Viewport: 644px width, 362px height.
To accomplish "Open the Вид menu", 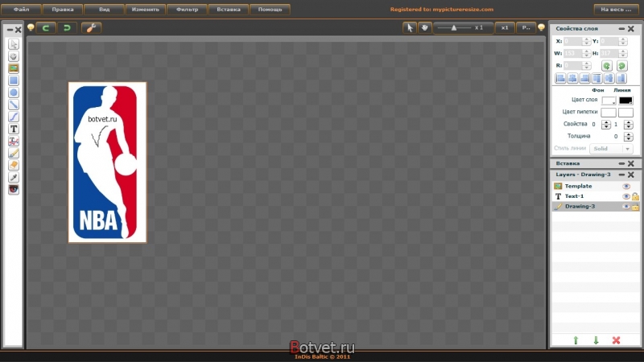I will [x=105, y=10].
